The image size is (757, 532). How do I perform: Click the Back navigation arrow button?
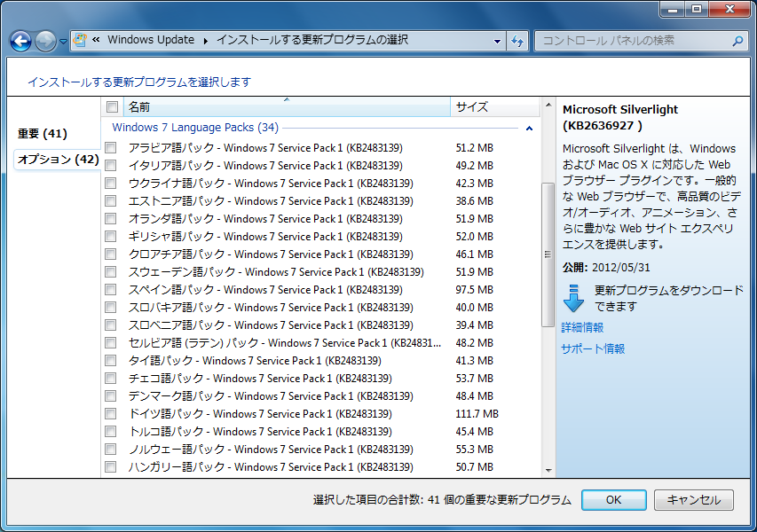click(20, 41)
